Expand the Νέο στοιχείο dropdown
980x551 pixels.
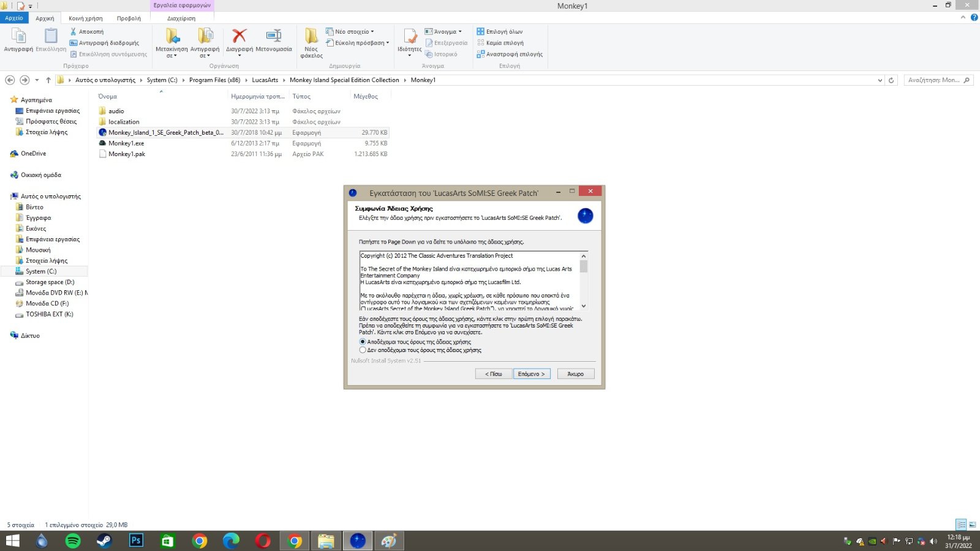(x=372, y=32)
